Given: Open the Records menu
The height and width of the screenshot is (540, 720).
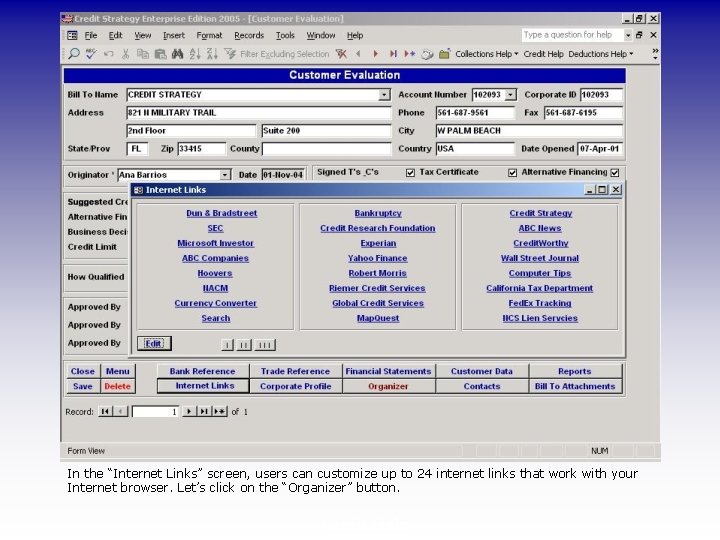Looking at the screenshot, I should pyautogui.click(x=249, y=35).
